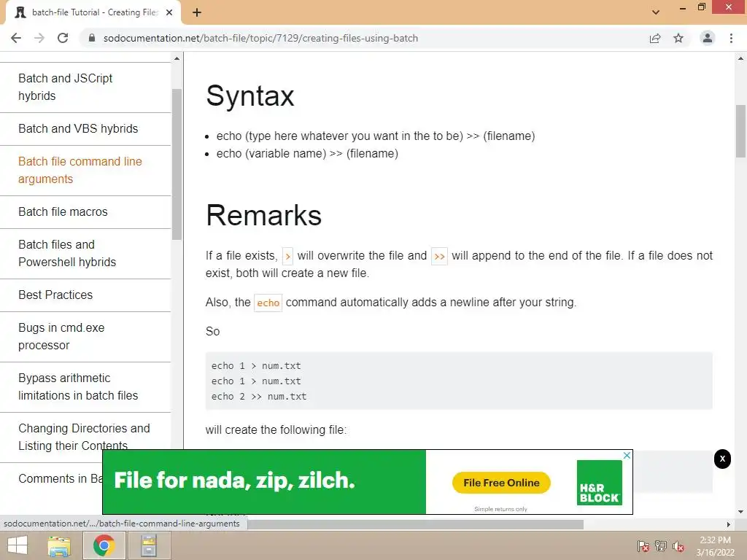Expand the tab search dropdown
This screenshot has width=747, height=560.
click(656, 12)
